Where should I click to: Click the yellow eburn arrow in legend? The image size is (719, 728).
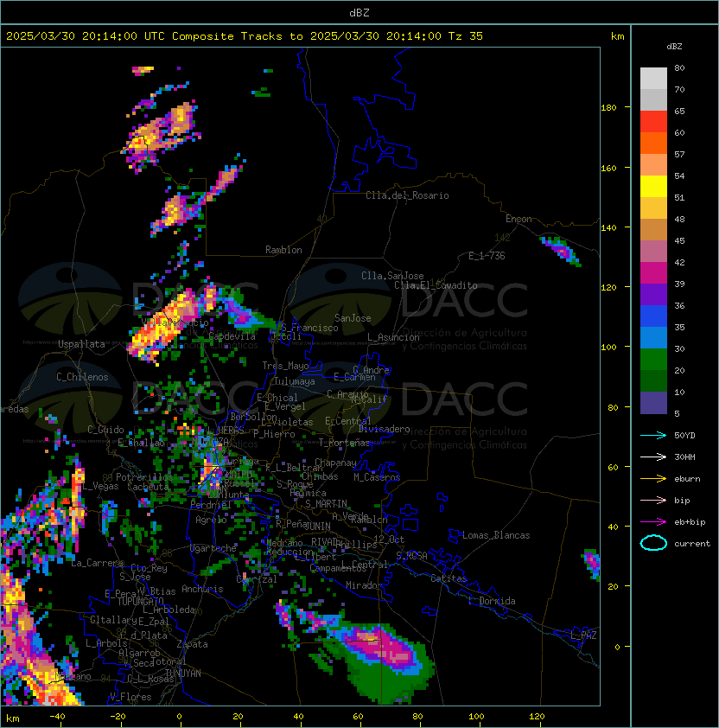click(653, 479)
